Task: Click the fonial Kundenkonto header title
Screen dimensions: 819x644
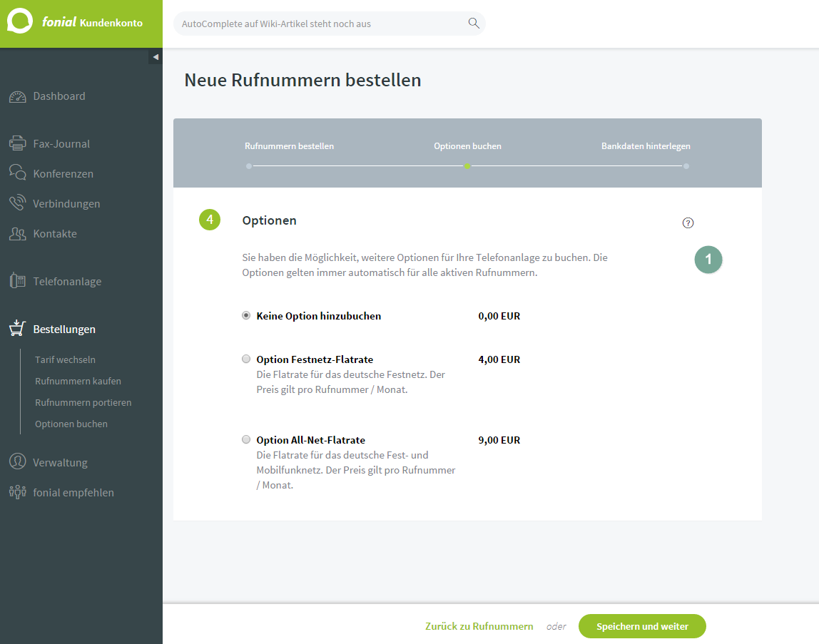Action: (92, 22)
